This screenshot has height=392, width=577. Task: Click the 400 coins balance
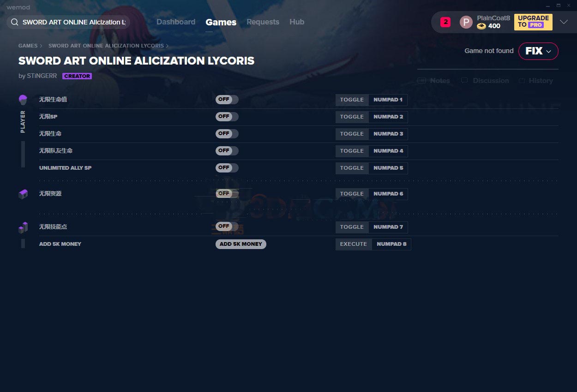(x=494, y=26)
